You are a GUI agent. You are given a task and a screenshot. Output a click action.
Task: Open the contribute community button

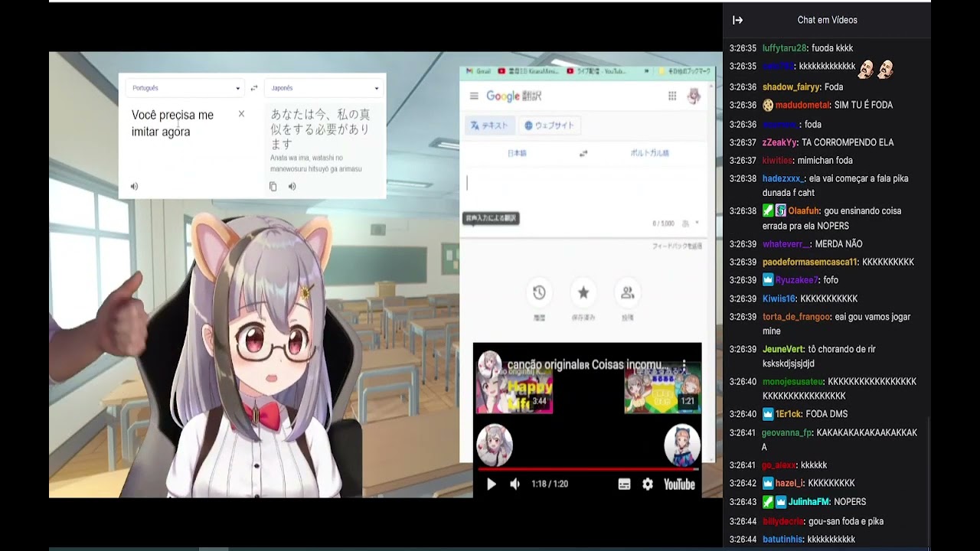(x=628, y=292)
